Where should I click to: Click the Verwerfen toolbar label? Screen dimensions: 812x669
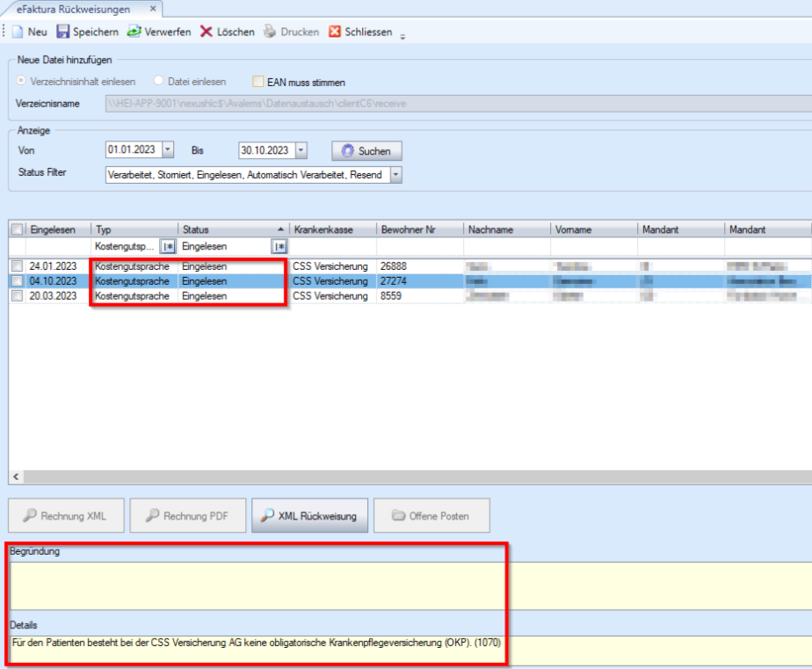(168, 33)
